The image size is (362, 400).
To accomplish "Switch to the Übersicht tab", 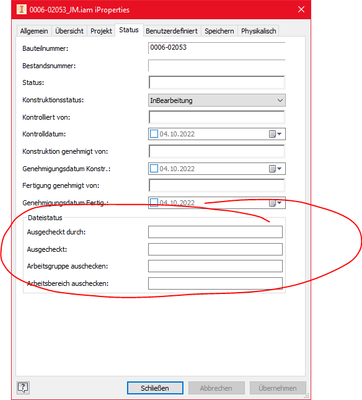I will click(x=69, y=31).
